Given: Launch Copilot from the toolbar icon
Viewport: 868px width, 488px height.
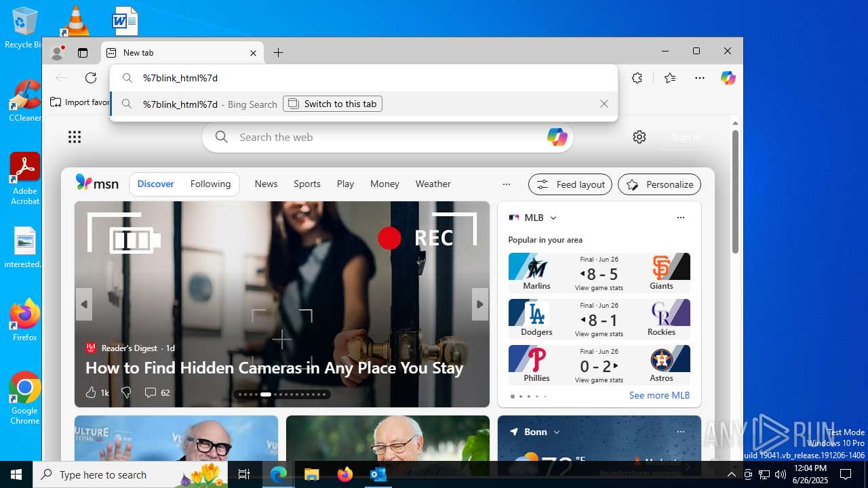Looking at the screenshot, I should [728, 78].
